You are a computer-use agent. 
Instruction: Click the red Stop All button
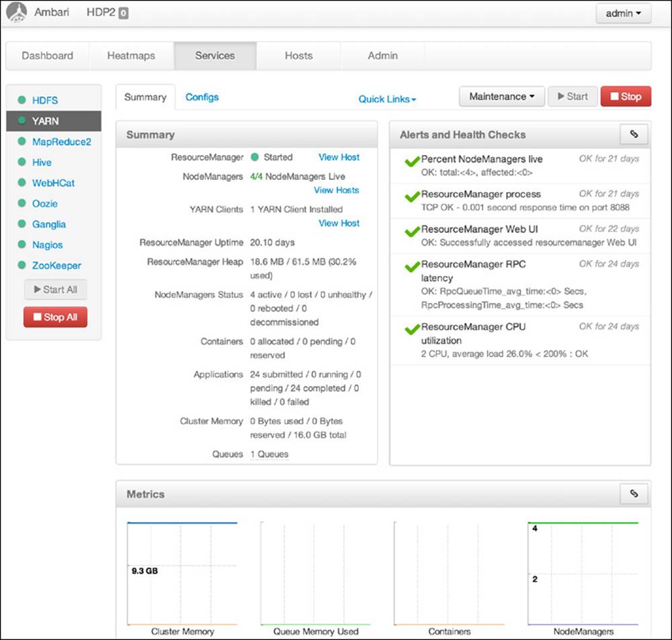pyautogui.click(x=55, y=317)
